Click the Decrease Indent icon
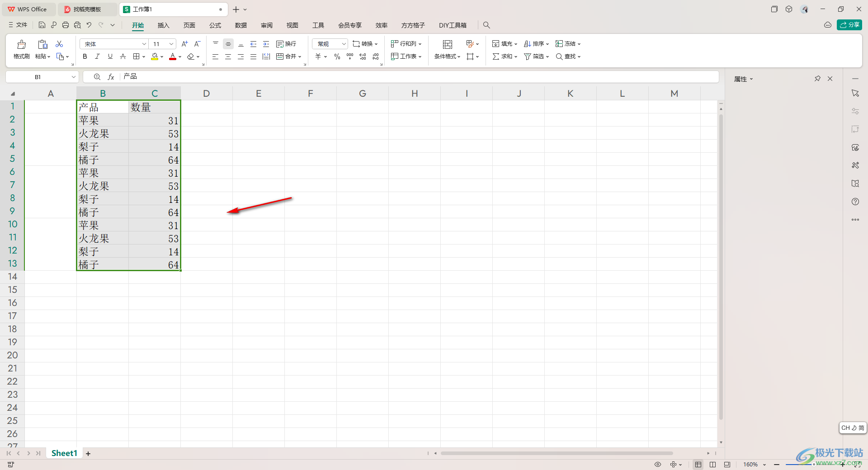The height and width of the screenshot is (470, 868). tap(254, 44)
